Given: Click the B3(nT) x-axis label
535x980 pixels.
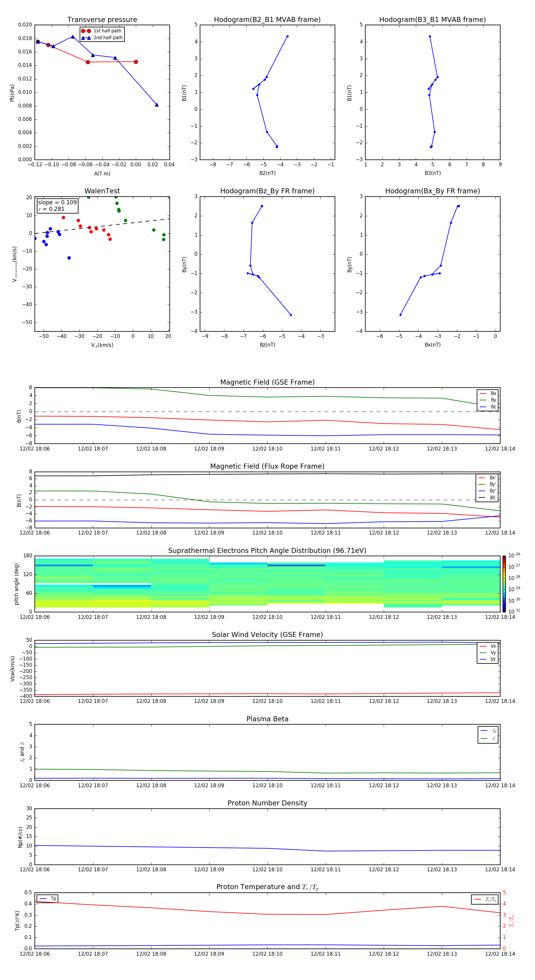Looking at the screenshot, I should (x=432, y=173).
